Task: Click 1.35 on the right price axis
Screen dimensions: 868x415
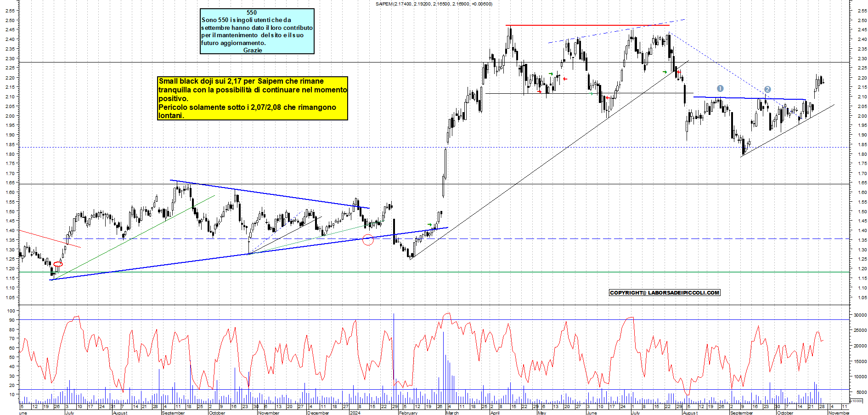Action: (x=862, y=240)
